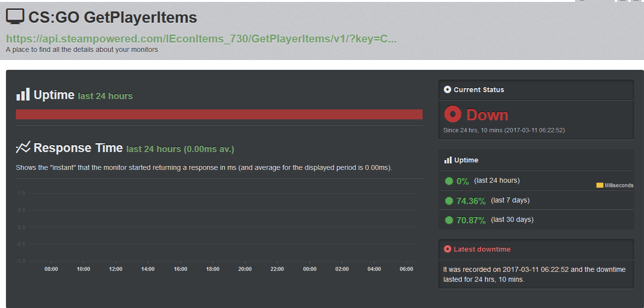The image size is (644, 308).
Task: Click the 00:00 label on the chart axis
Action: pos(310,269)
